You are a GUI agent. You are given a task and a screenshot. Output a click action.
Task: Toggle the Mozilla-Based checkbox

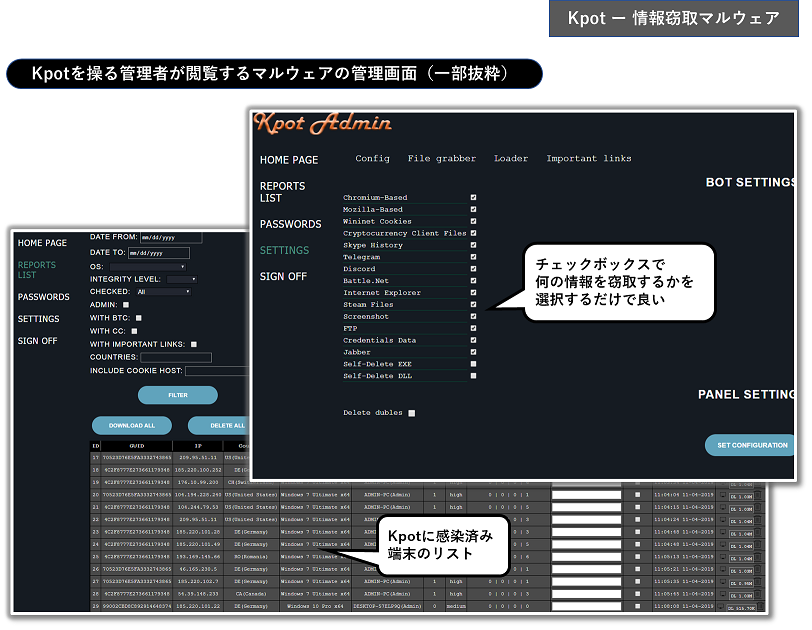pyautogui.click(x=473, y=209)
